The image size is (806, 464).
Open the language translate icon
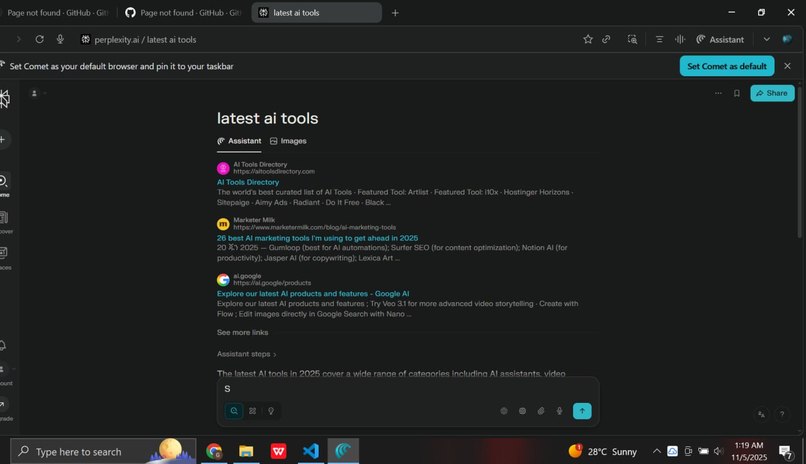click(x=761, y=414)
